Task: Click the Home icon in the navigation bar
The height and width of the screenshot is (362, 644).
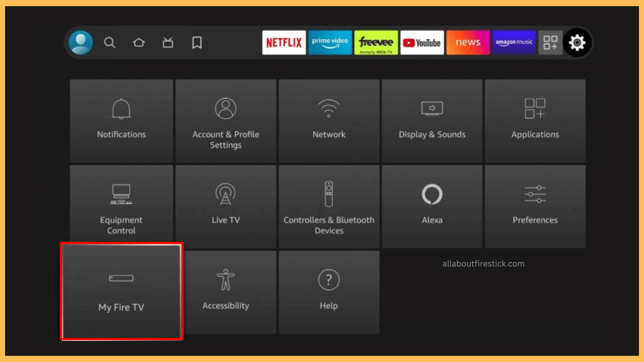Action: tap(139, 43)
